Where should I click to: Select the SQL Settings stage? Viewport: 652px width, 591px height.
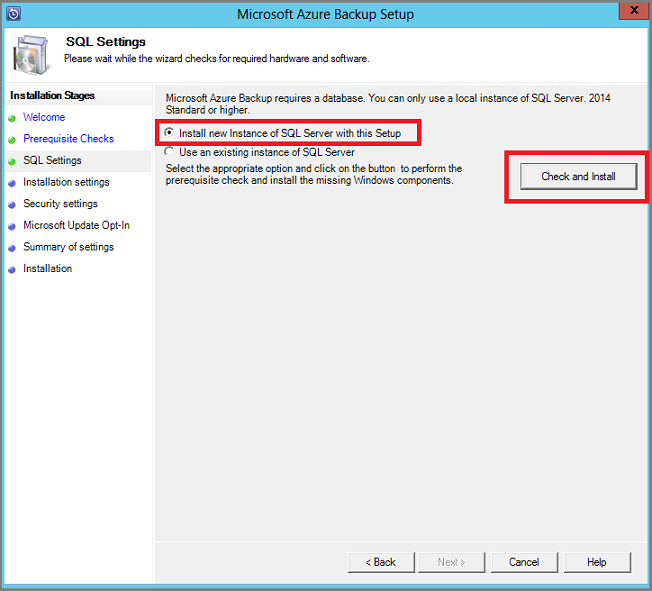pyautogui.click(x=52, y=161)
